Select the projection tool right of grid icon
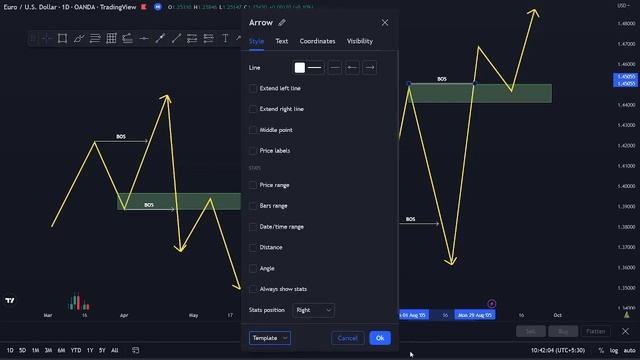The image size is (640, 360). tap(127, 38)
